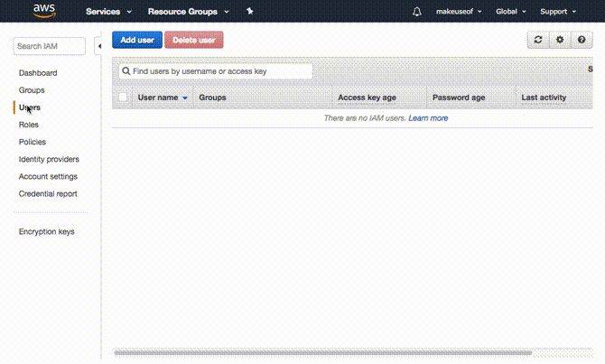Screen dimensions: 605x364
Task: Open the Services dropdown menu
Action: (109, 12)
